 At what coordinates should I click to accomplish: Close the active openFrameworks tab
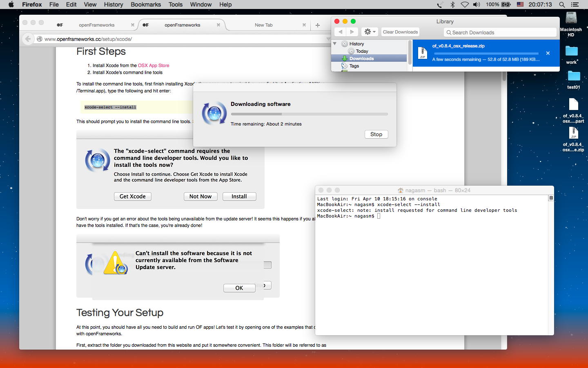[x=218, y=25]
